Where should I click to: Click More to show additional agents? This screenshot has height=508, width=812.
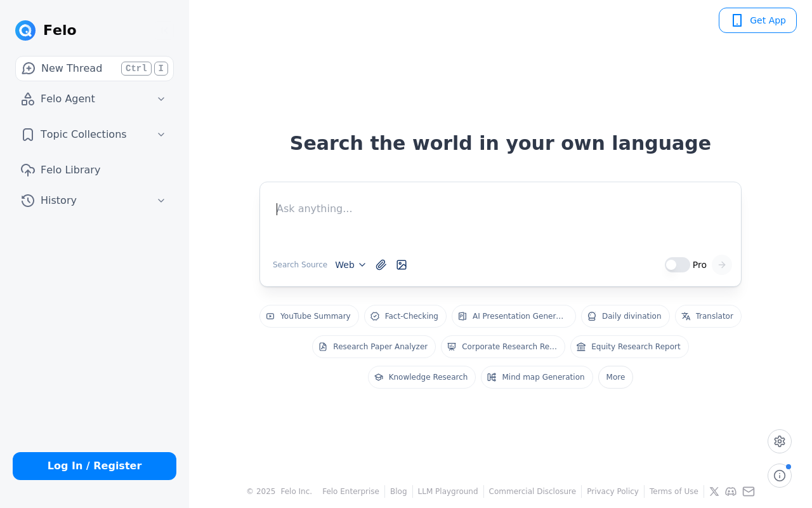click(x=615, y=377)
